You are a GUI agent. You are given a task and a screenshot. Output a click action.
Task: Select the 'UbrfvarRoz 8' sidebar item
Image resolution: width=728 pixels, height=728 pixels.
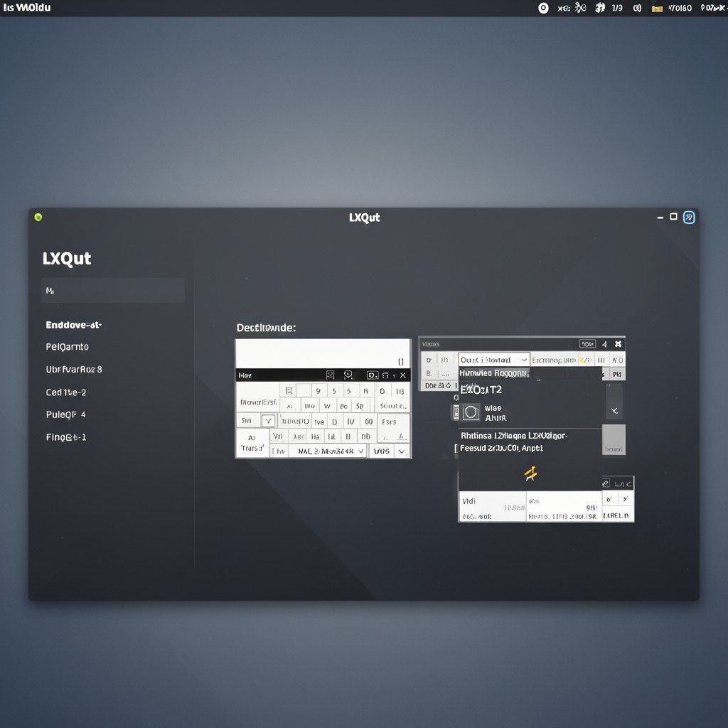click(x=74, y=370)
